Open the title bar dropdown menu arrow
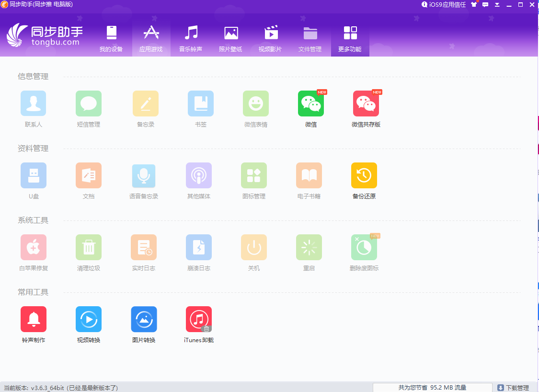 click(497, 5)
